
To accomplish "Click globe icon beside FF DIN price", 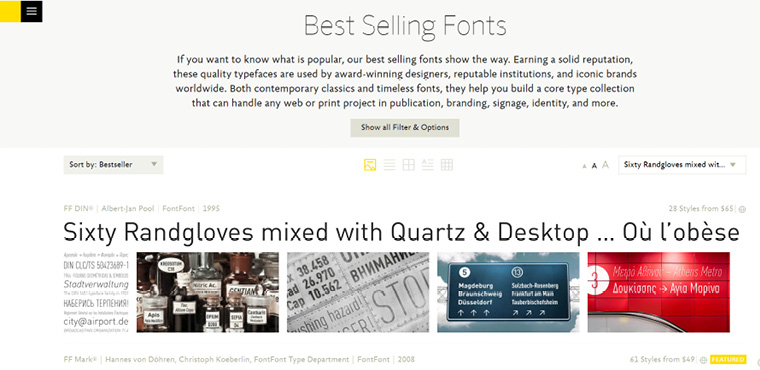I will (743, 209).
